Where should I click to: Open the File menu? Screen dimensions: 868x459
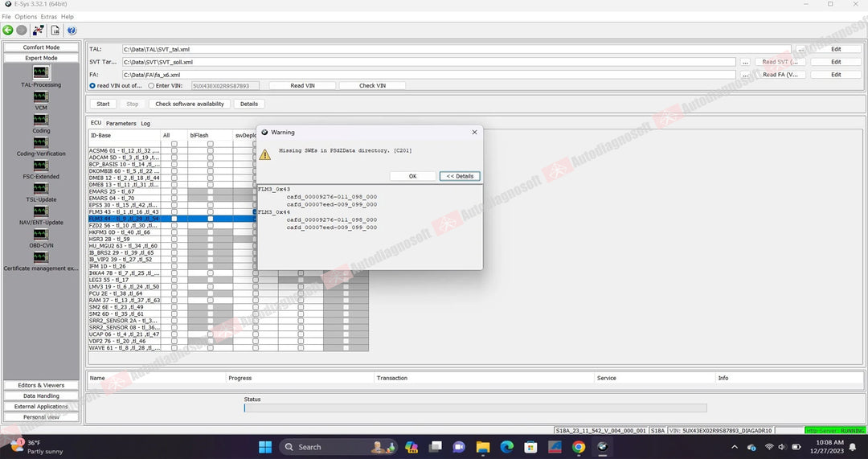pos(6,17)
